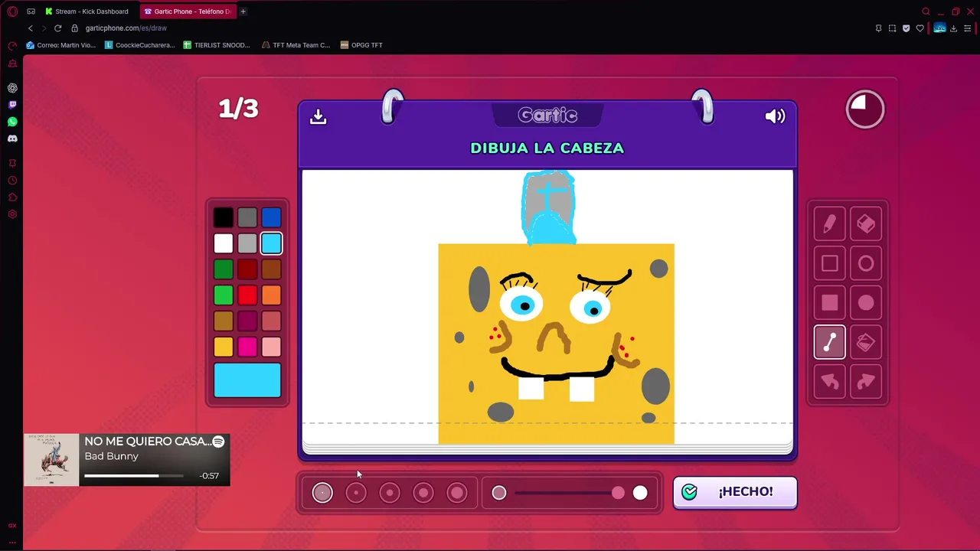Screen dimensions: 980x551
Task: Switch to Stream - Kick Dashboard tab
Action: [87, 11]
